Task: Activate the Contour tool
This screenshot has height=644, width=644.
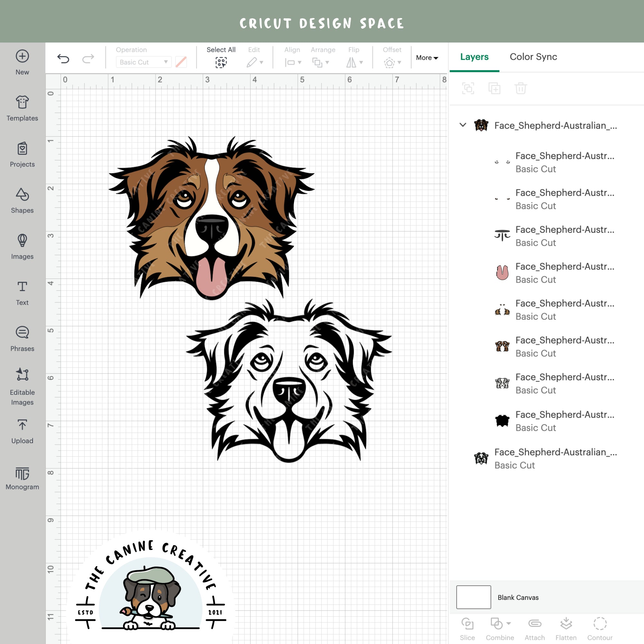Action: [600, 623]
